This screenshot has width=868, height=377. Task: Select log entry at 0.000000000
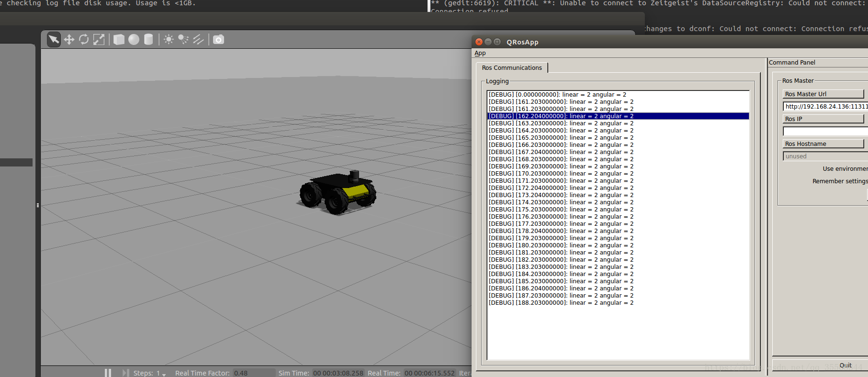pyautogui.click(x=618, y=94)
